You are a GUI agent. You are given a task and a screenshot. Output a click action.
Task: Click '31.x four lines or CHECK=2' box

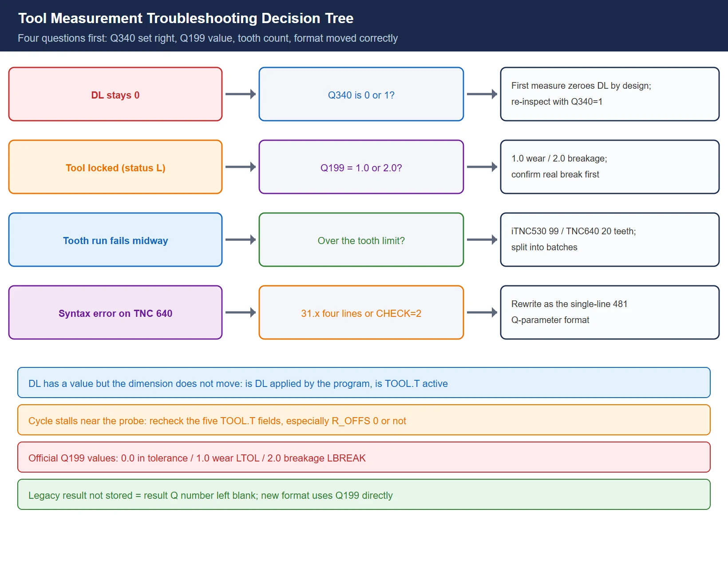click(x=361, y=312)
